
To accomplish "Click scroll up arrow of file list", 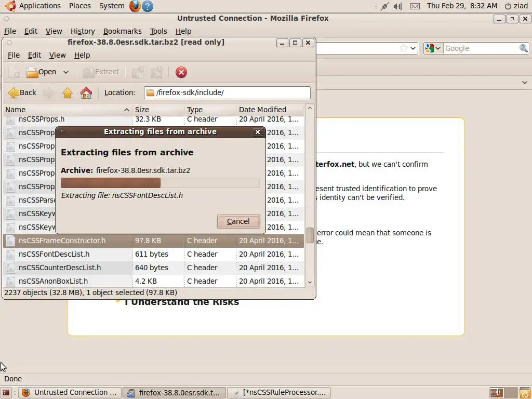I will (310, 108).
